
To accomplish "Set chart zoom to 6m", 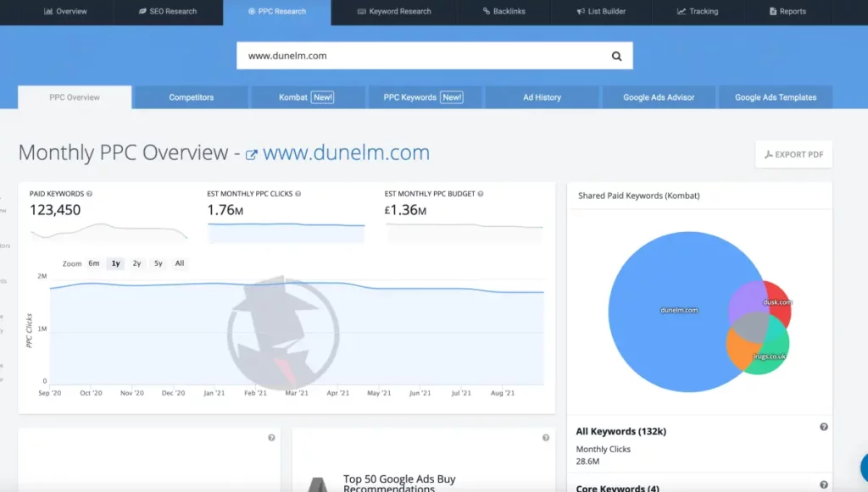I will 94,263.
